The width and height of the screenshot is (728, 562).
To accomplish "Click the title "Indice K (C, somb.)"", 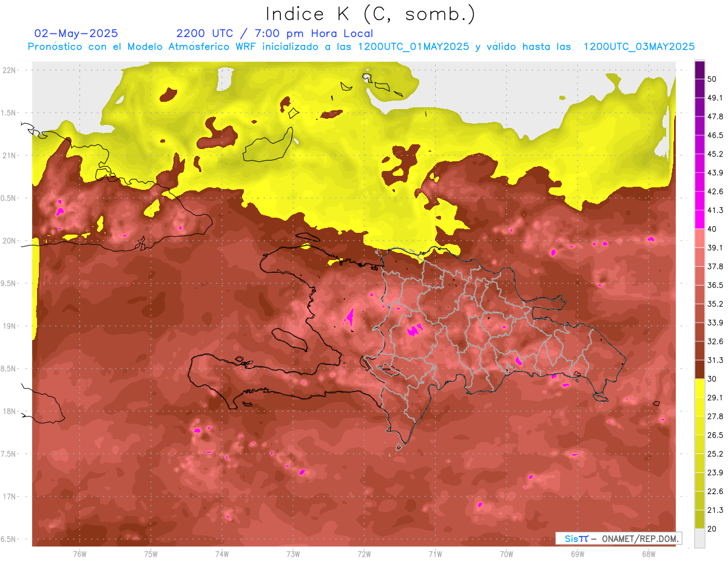I will coord(371,14).
